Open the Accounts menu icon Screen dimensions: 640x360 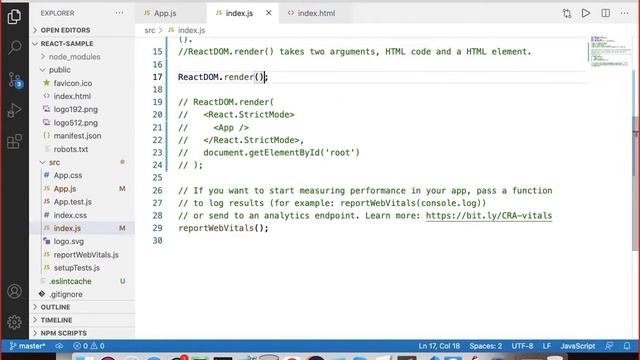point(14,291)
